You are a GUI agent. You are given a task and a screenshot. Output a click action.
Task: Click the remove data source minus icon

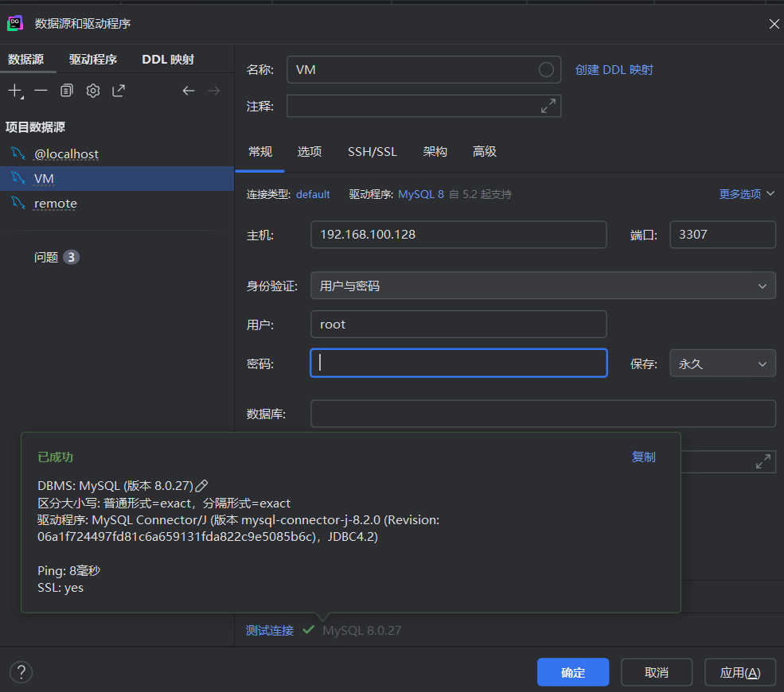click(x=41, y=91)
